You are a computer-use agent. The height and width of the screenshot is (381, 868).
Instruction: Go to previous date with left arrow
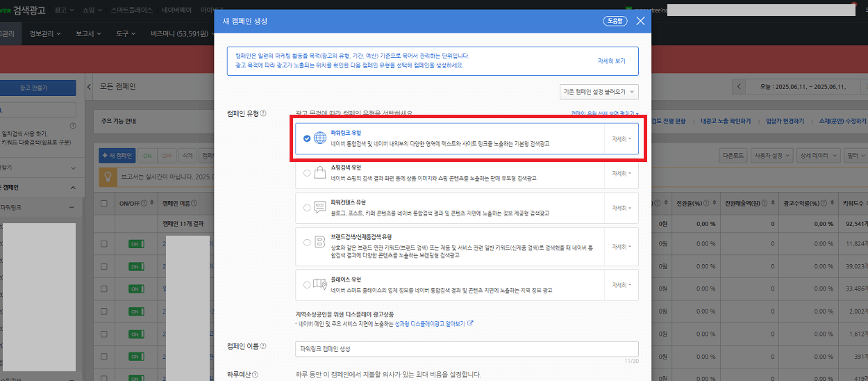(740, 87)
